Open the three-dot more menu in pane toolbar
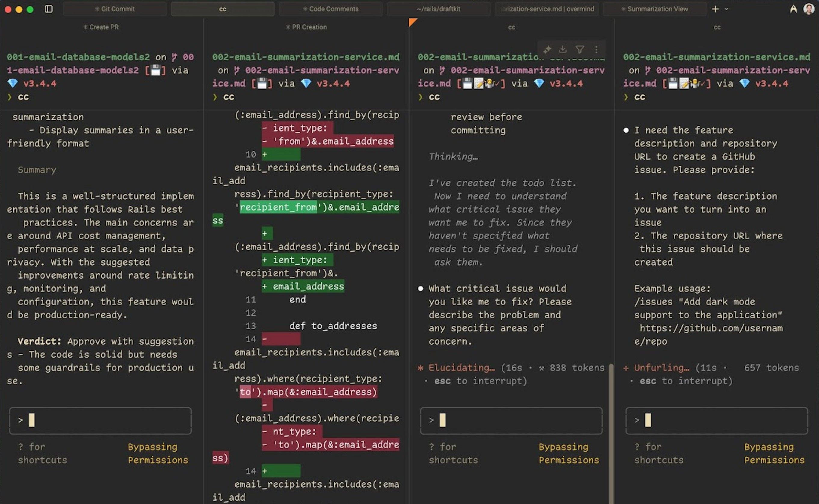 click(x=596, y=50)
